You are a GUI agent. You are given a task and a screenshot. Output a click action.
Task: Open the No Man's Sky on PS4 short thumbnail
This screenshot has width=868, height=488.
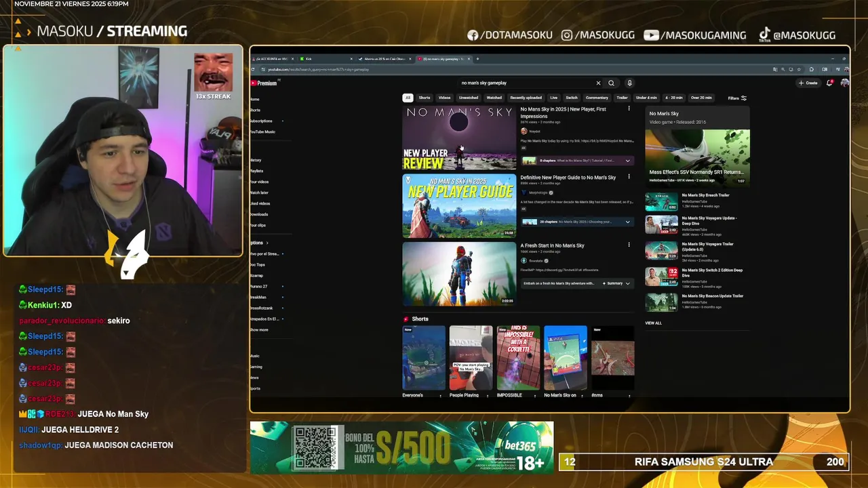coord(566,358)
